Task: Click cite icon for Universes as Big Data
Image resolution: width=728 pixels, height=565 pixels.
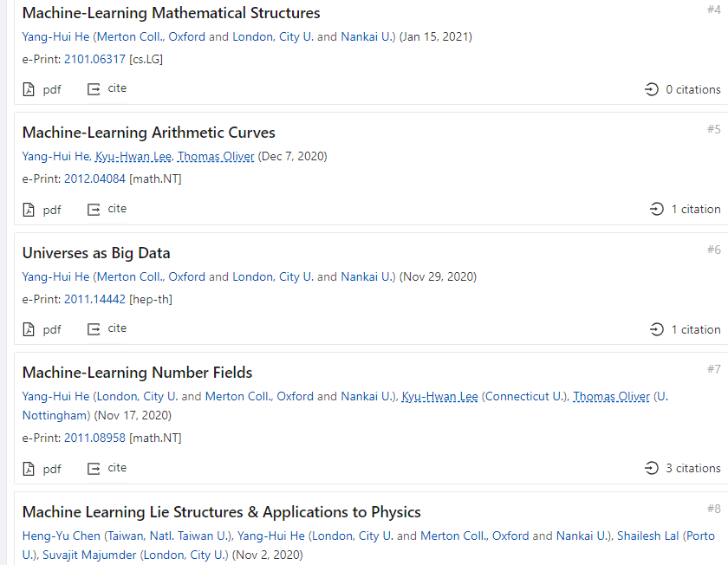Action: (94, 329)
